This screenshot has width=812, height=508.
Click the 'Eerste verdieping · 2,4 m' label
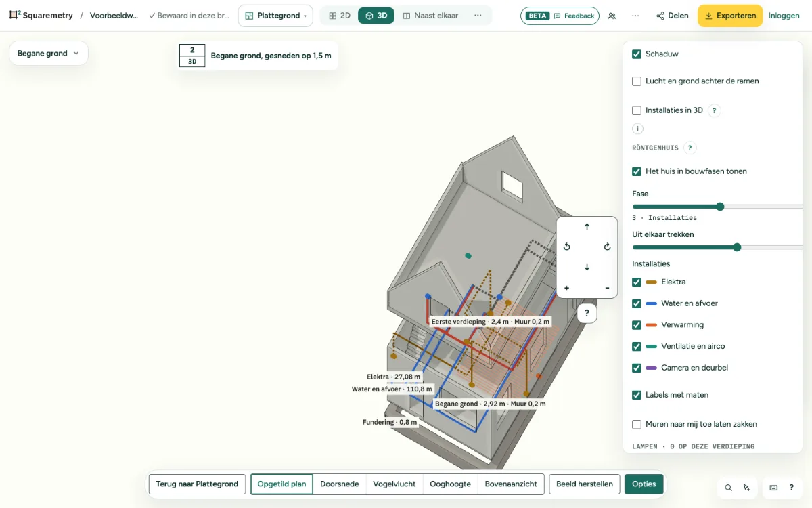tap(491, 322)
